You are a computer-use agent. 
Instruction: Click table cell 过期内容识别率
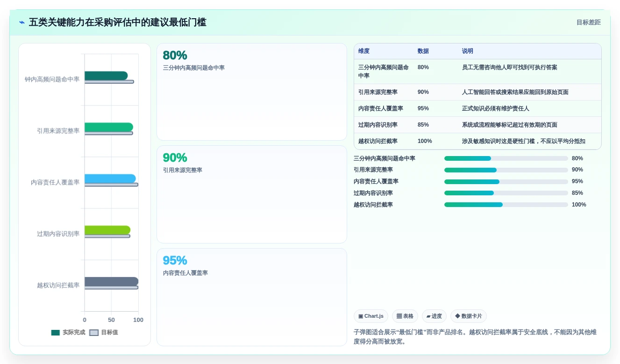pyautogui.click(x=378, y=125)
